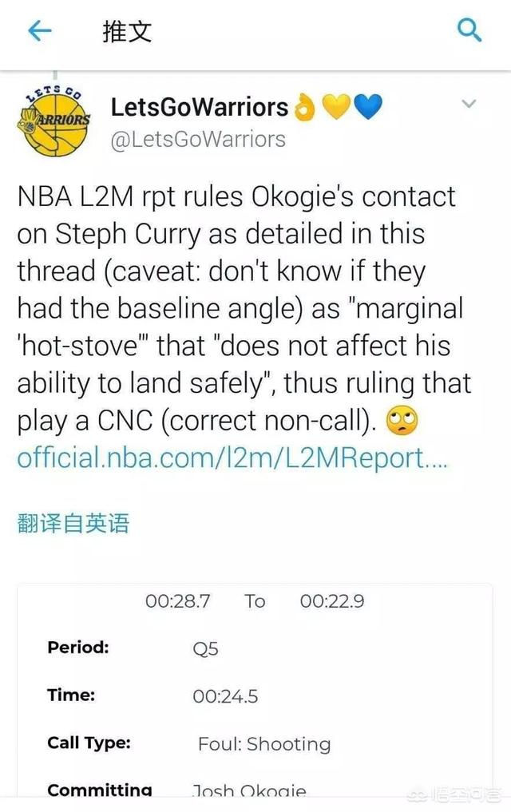Open the @LetsGoWarriors handle
The width and height of the screenshot is (511, 812).
[x=198, y=139]
